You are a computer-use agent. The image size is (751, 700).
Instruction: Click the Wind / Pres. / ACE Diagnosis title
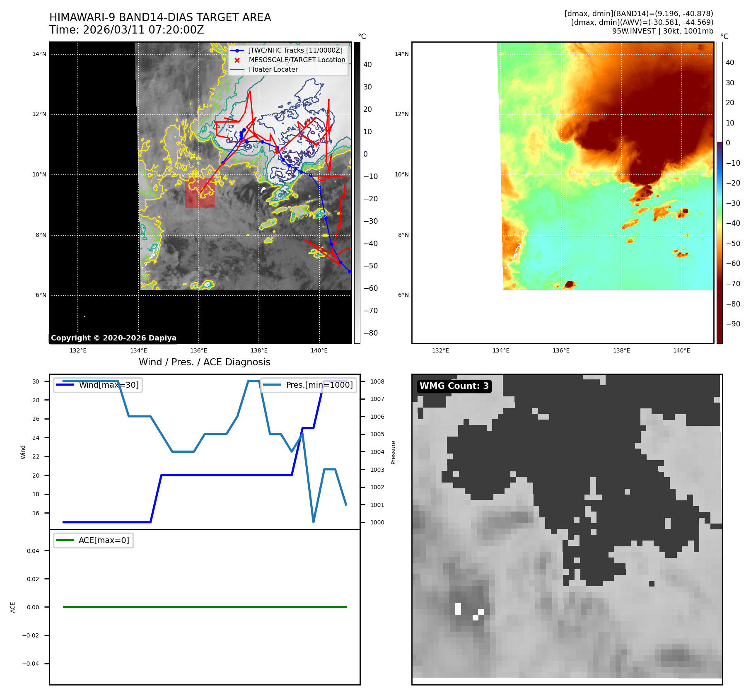point(204,362)
